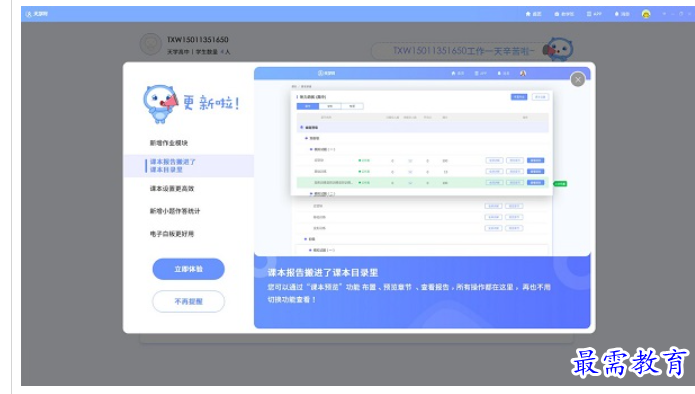Open the 课本设置更高效 update item
The width and height of the screenshot is (695, 394).
[172, 188]
